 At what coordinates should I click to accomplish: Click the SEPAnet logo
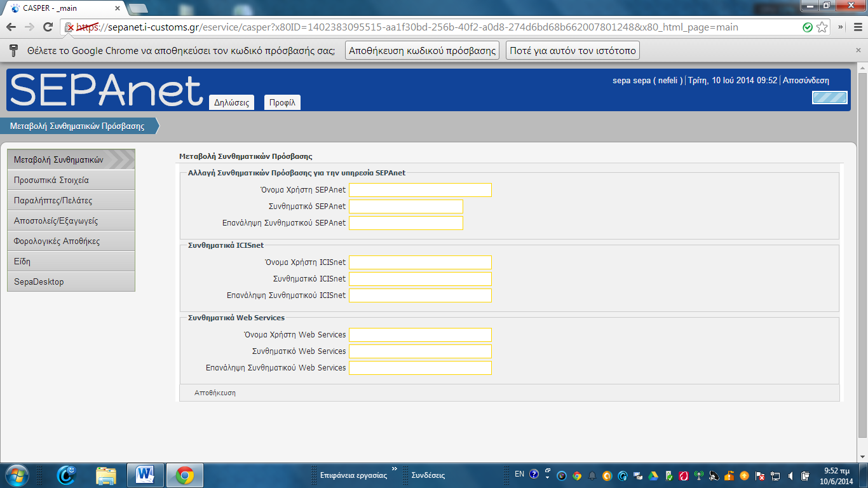coord(106,90)
